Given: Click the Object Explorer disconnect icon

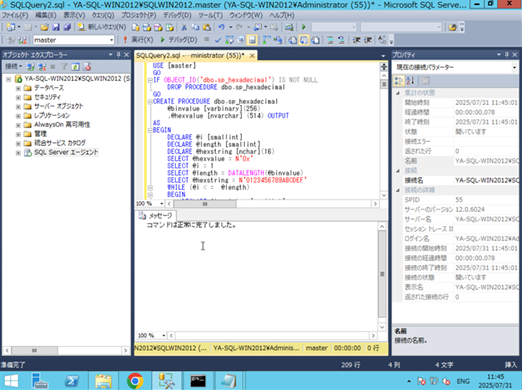Looking at the screenshot, I should point(42,67).
